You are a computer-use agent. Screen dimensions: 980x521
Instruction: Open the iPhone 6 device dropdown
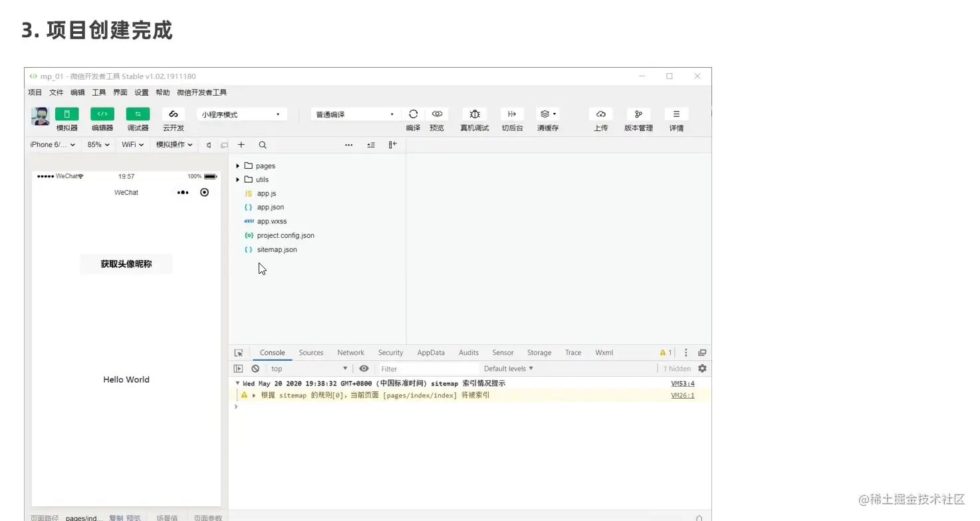point(53,144)
